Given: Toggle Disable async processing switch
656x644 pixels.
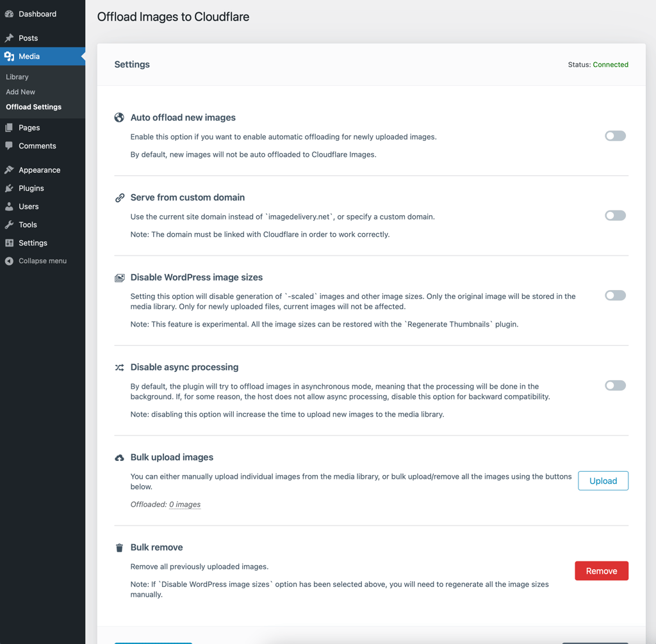Looking at the screenshot, I should (x=615, y=385).
